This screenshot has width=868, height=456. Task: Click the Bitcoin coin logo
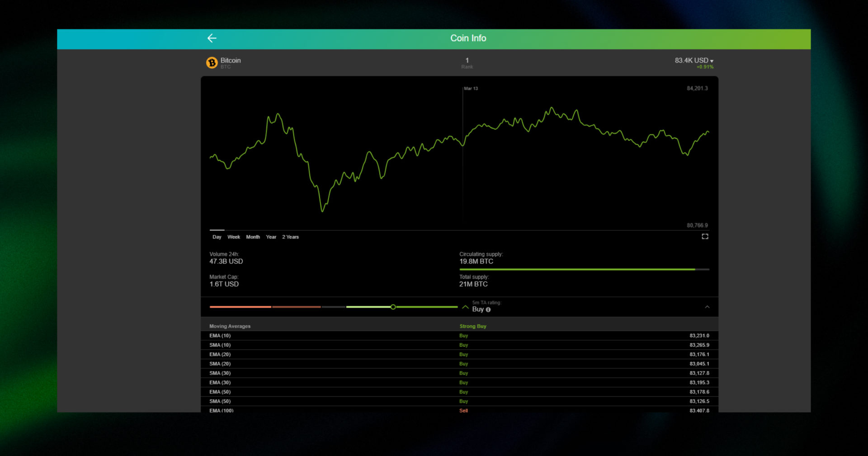pyautogui.click(x=212, y=63)
